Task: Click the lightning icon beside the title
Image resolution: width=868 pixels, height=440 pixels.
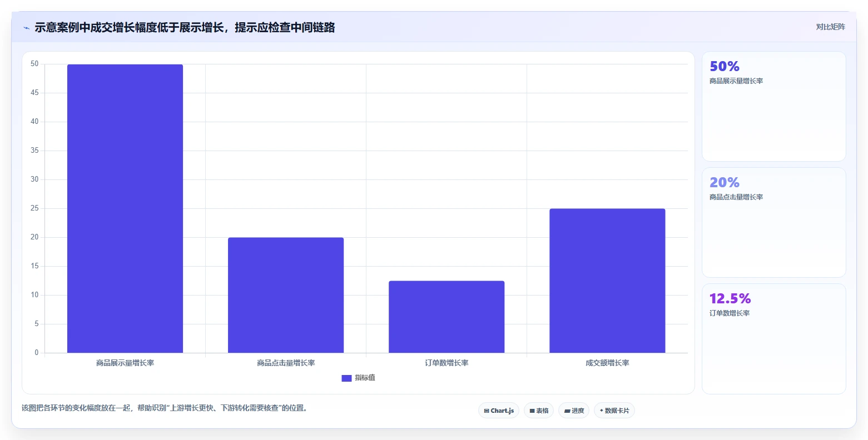Action: [x=26, y=28]
